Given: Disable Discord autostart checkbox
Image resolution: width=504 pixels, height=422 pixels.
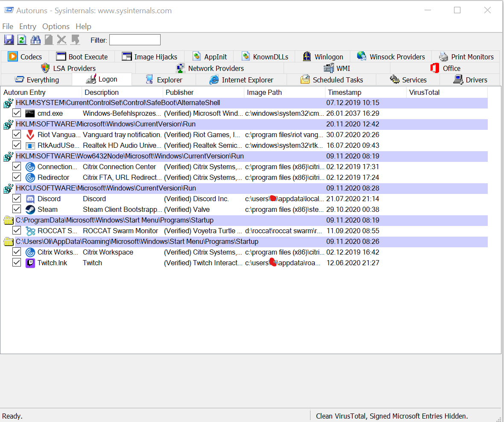Looking at the screenshot, I should coord(17,199).
